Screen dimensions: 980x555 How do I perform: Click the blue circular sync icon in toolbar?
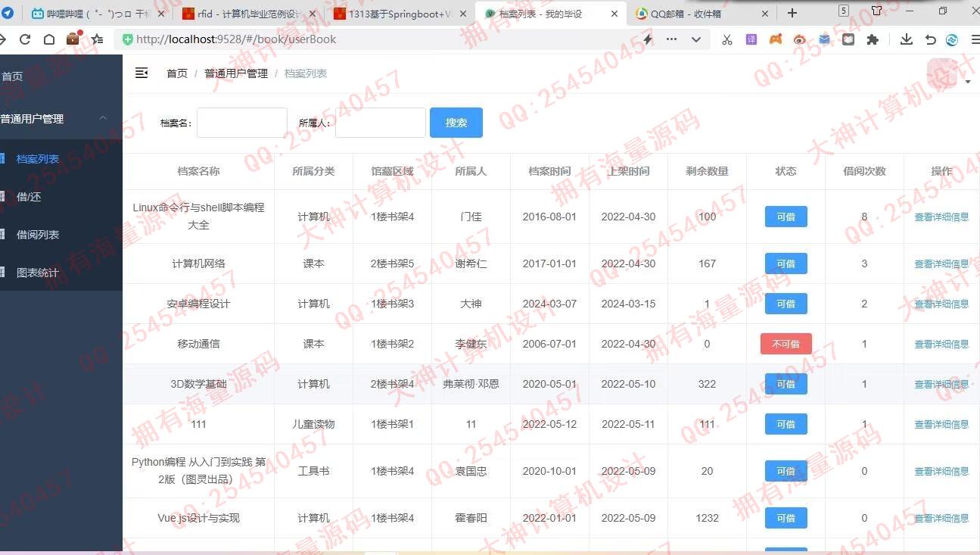(x=953, y=39)
